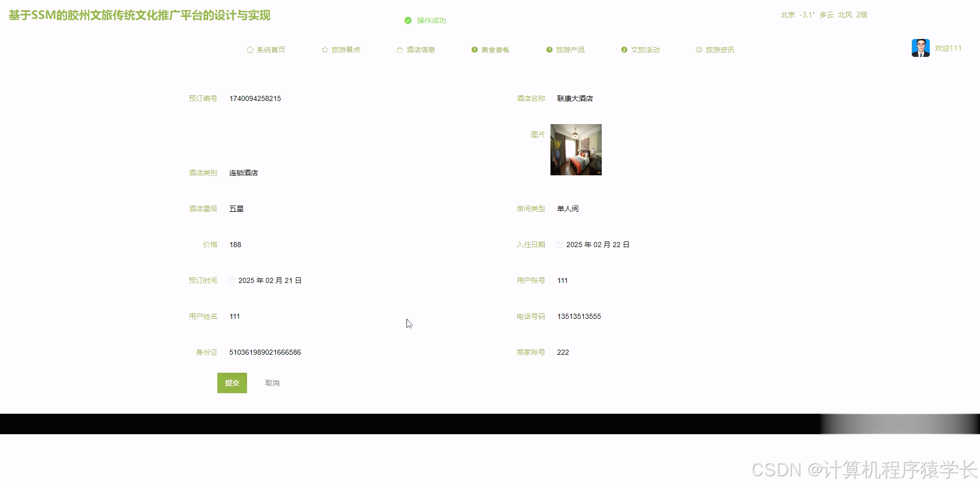Click the 美食套餐 info icon

click(474, 49)
